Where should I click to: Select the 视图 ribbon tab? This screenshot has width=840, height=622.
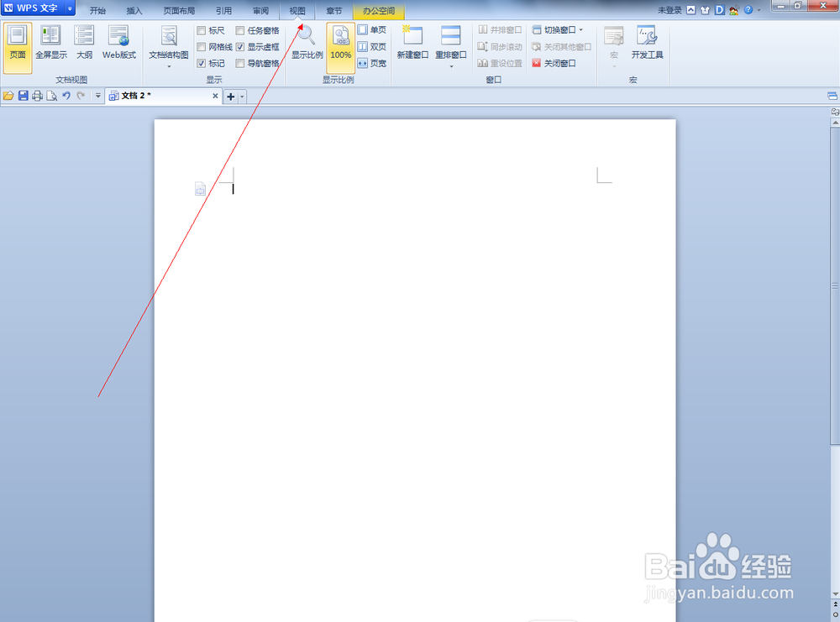click(x=297, y=11)
